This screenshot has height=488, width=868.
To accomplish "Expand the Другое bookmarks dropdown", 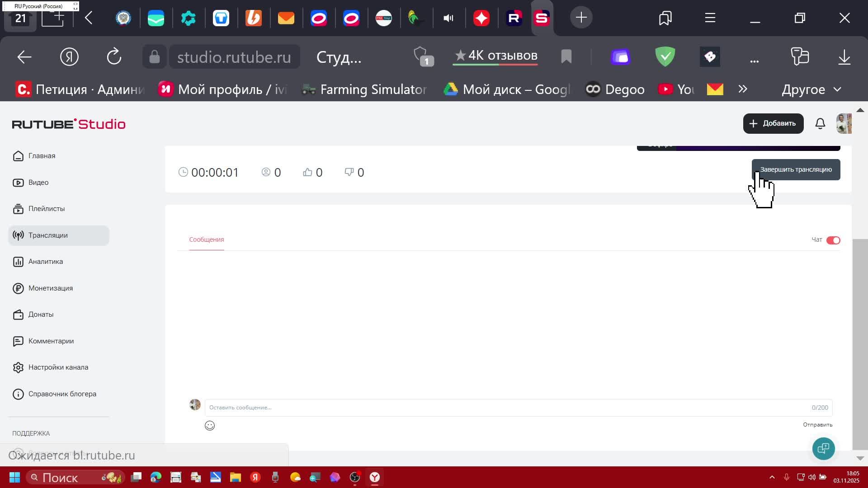I will [x=811, y=89].
